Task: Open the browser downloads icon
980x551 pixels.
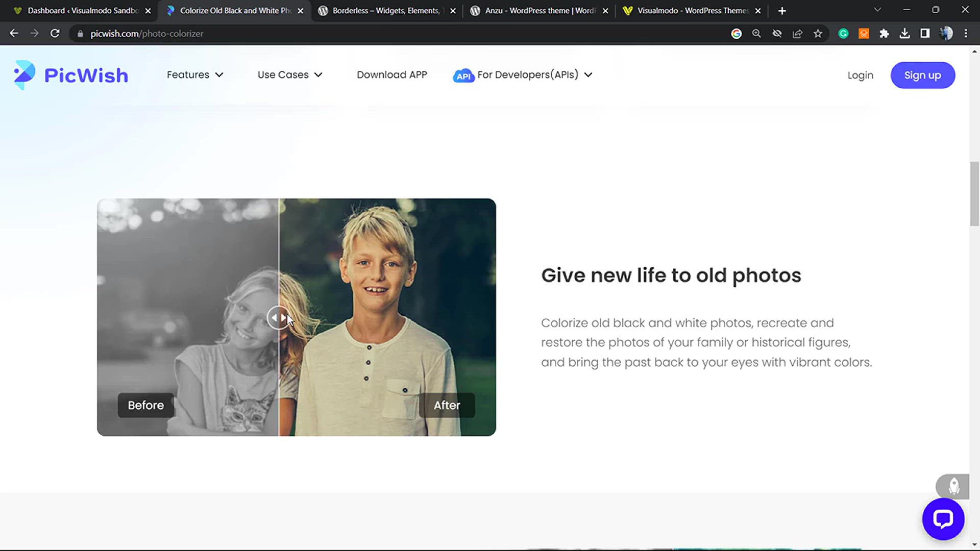Action: pyautogui.click(x=904, y=34)
